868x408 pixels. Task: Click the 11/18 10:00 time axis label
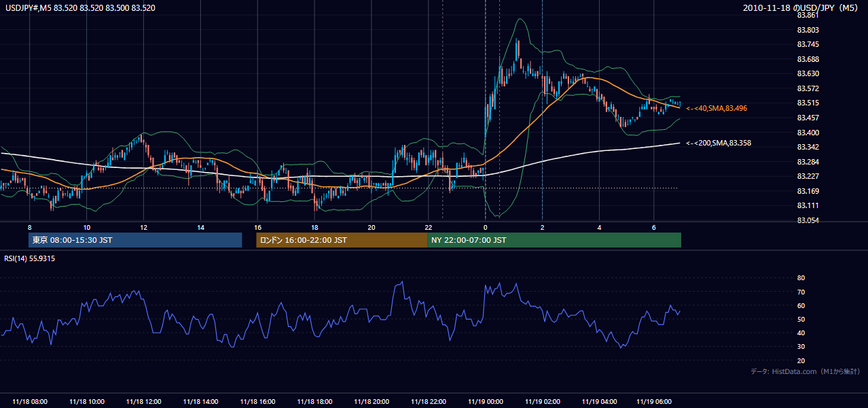[x=87, y=402]
